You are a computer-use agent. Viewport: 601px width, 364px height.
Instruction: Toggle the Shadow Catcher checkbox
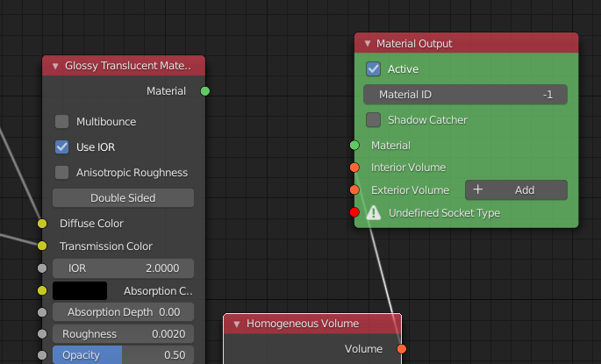(374, 119)
